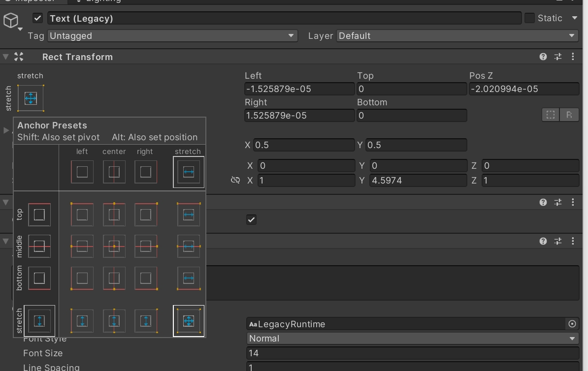Enable Raw edit mode button

pyautogui.click(x=569, y=115)
